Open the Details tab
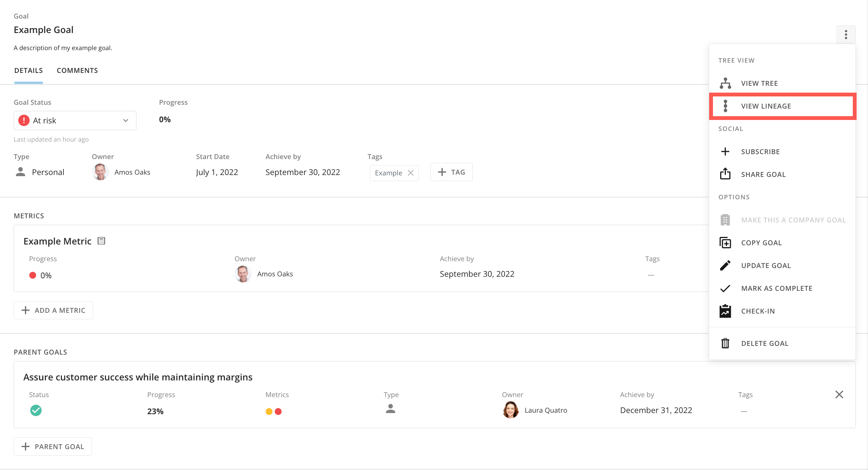The height and width of the screenshot is (470, 868). 29,71
